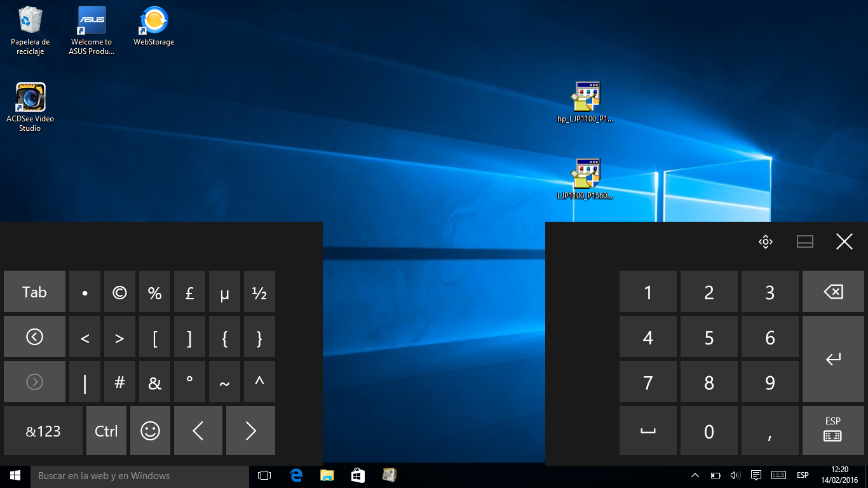This screenshot has height=488, width=868.
Task: Open the Windows Start menu
Action: pos(15,475)
